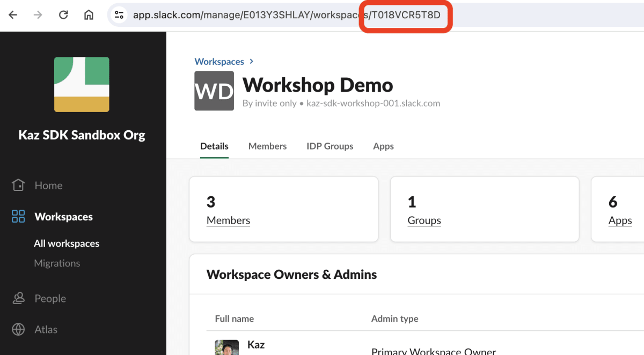Click the browser back arrow

pos(13,15)
